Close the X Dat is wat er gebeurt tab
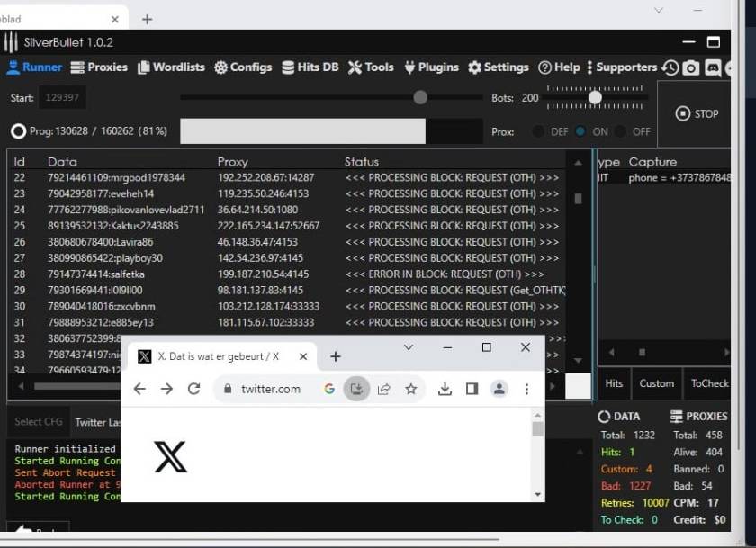The height and width of the screenshot is (548, 756). 303,356
